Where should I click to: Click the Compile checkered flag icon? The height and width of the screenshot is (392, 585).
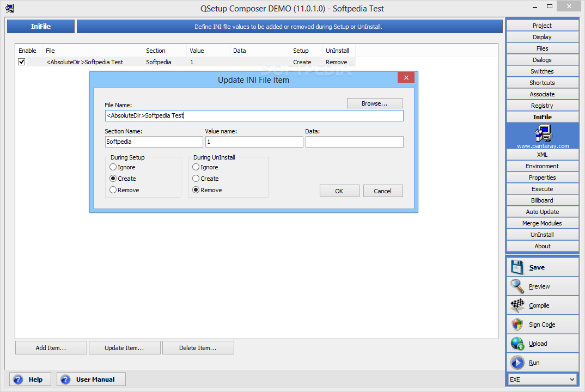pyautogui.click(x=517, y=305)
